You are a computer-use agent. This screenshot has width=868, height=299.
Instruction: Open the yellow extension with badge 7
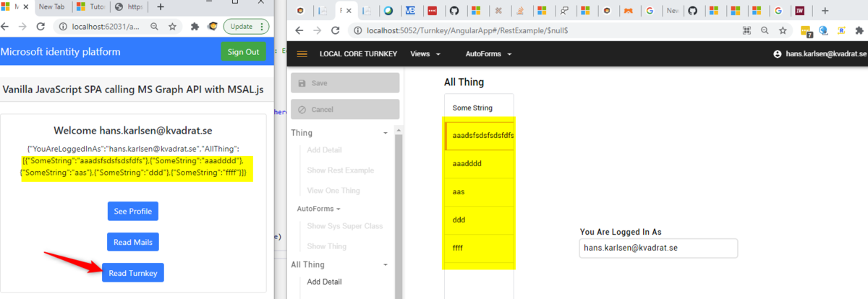[805, 31]
